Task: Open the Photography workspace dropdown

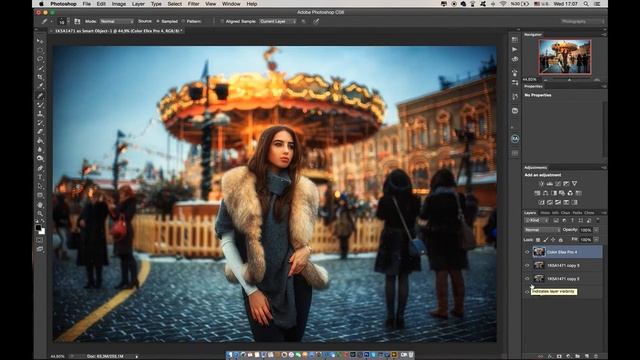Action: point(582,21)
